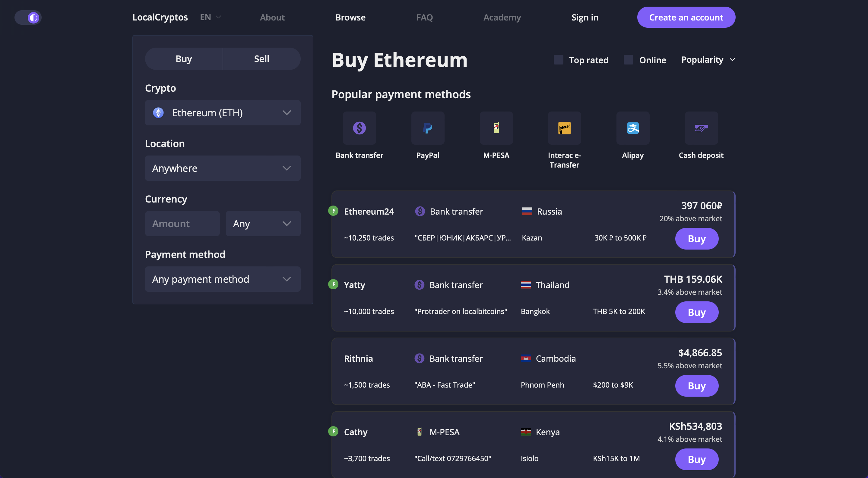Select the Bank transfer payment icon

click(x=359, y=128)
